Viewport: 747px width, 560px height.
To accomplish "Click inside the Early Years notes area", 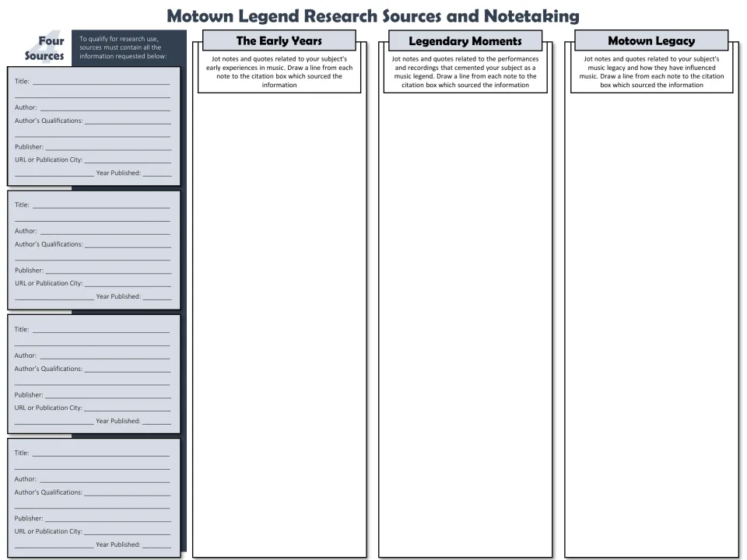I will (279, 324).
